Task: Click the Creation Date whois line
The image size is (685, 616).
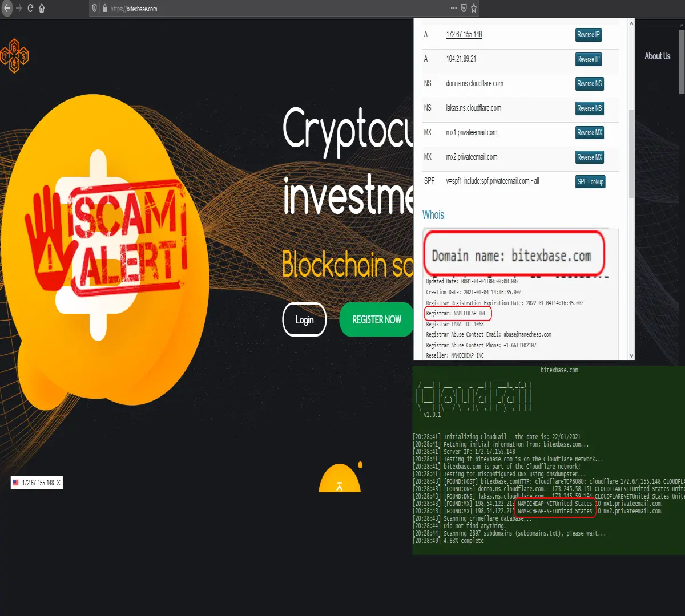Action: coord(473,292)
